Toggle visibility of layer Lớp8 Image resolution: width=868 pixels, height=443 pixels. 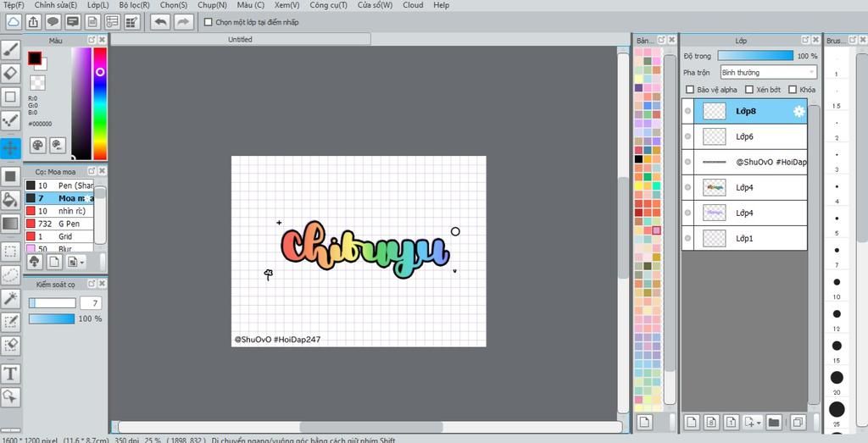(687, 111)
